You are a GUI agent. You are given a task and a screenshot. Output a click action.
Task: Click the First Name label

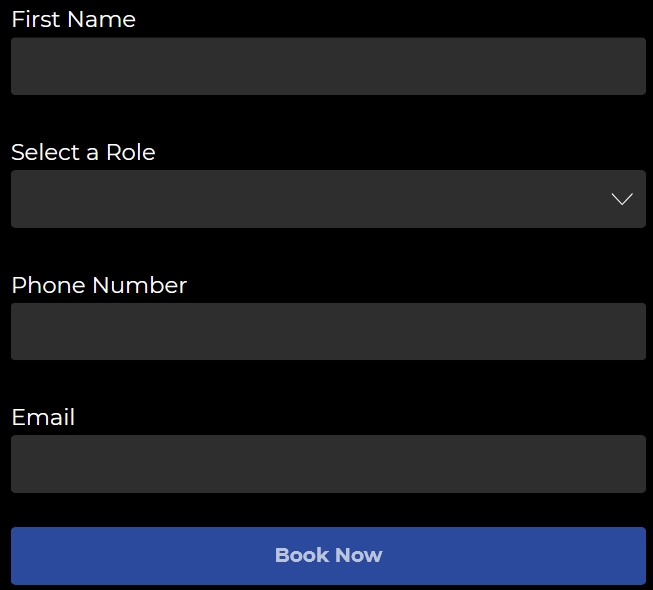point(73,19)
